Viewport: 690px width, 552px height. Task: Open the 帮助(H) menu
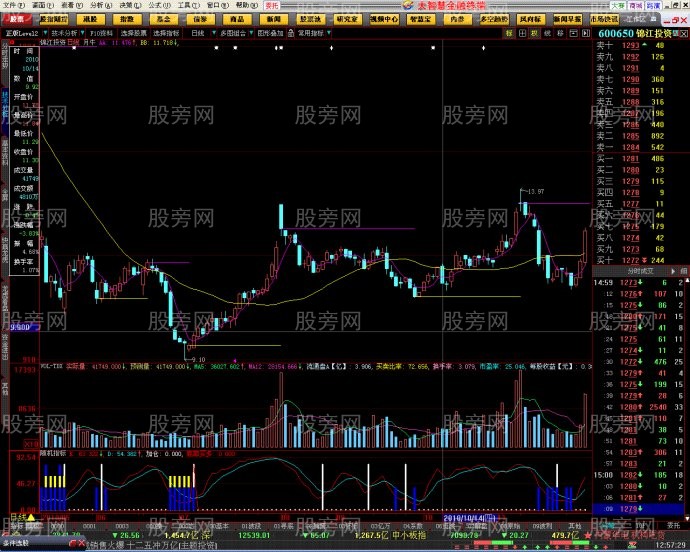[247, 6]
